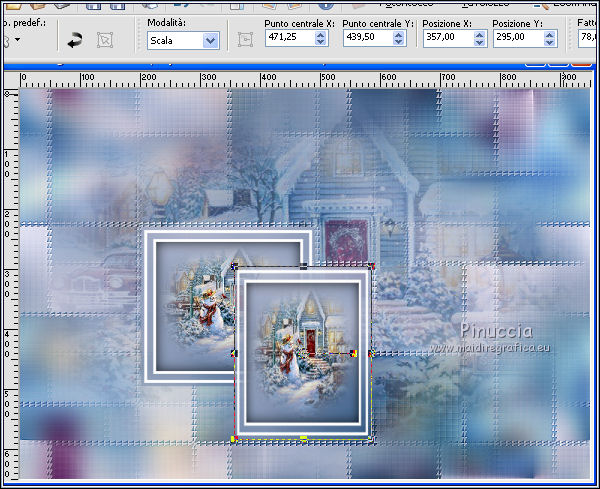Click the bottom-left corner handle of selection

234,438
